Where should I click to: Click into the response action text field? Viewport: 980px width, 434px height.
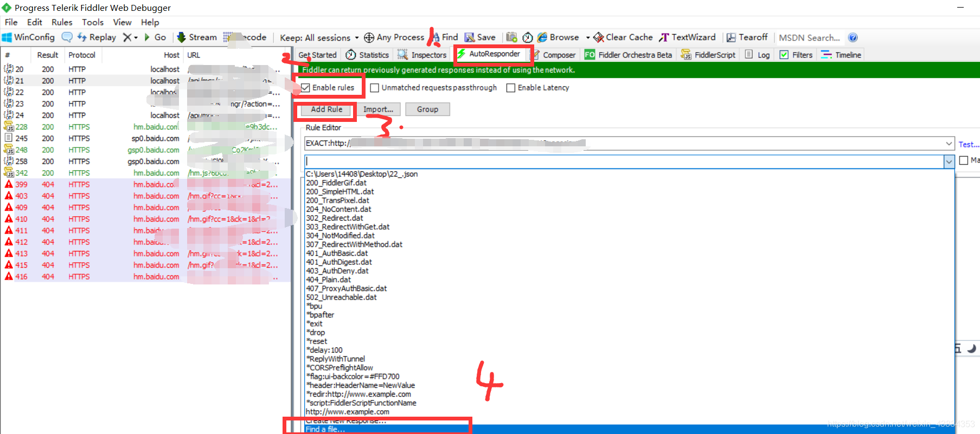tap(624, 161)
